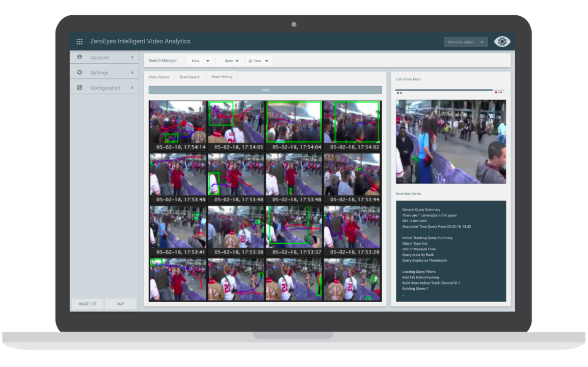Image resolution: width=588 pixels, height=367 pixels.
Task: Click the live feed seek bar
Action: [x=449, y=90]
